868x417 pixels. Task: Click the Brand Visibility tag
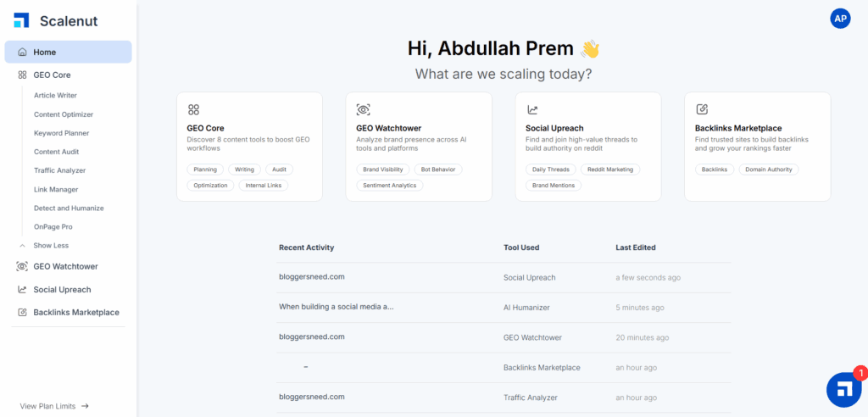point(381,170)
